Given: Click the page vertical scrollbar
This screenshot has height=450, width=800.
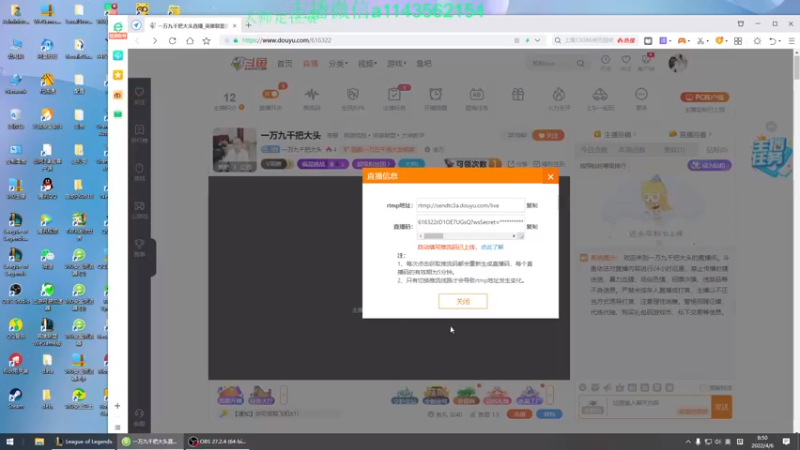Looking at the screenshot, I should click(x=796, y=66).
